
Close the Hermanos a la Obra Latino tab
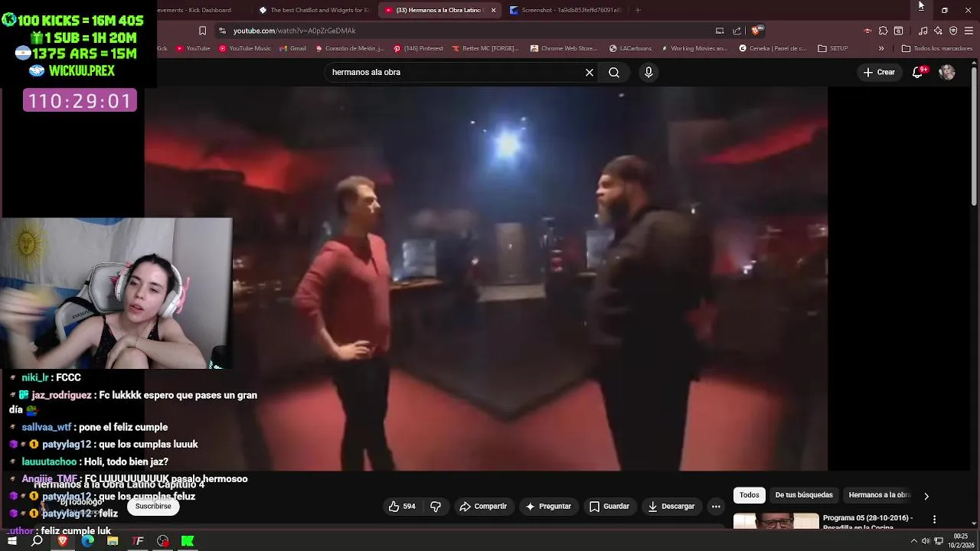pyautogui.click(x=493, y=10)
